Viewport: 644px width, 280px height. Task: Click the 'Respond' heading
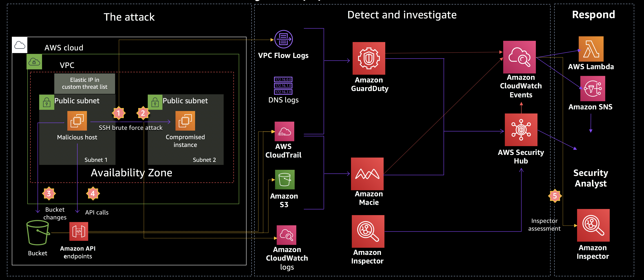(x=594, y=15)
